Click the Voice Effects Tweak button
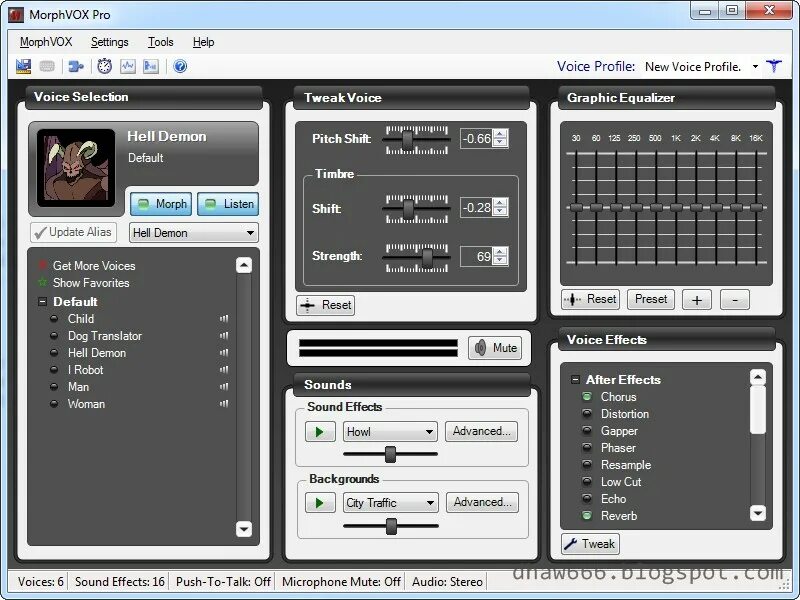Viewport: 800px width, 600px height. click(x=590, y=544)
